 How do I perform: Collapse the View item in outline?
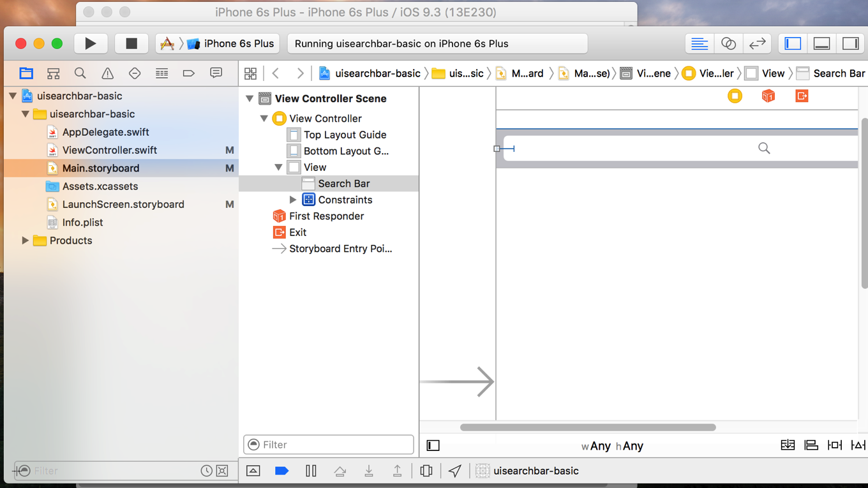point(278,167)
